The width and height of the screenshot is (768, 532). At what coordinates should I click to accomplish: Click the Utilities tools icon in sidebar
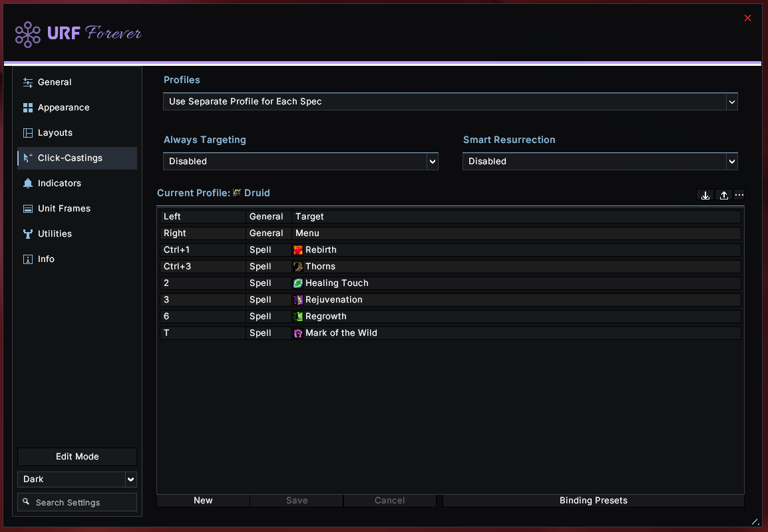coord(28,234)
